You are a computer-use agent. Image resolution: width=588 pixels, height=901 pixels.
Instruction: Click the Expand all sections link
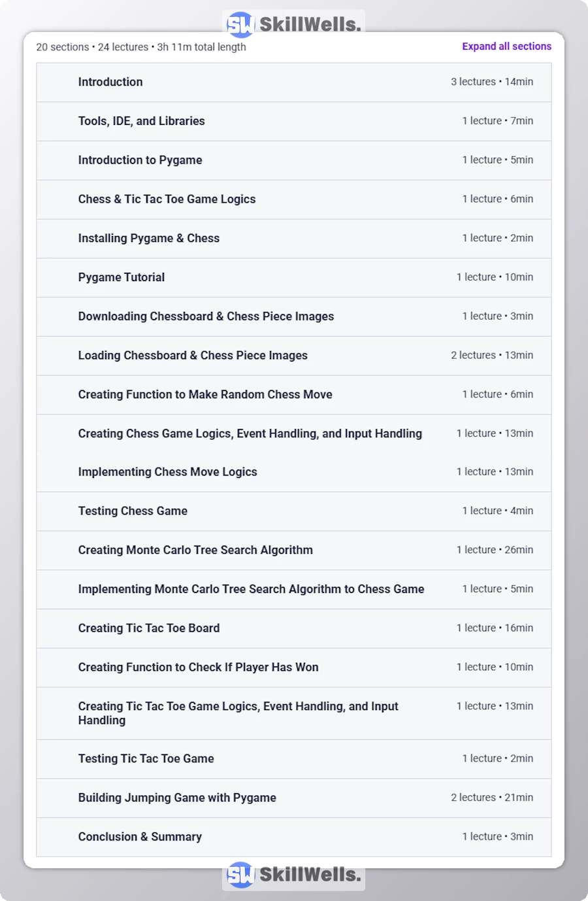(x=506, y=46)
